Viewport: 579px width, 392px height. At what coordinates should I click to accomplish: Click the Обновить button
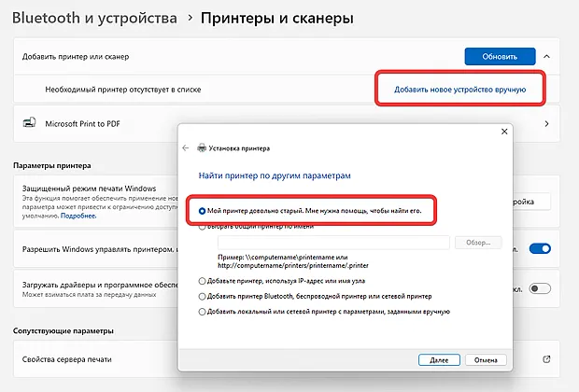pyautogui.click(x=500, y=57)
